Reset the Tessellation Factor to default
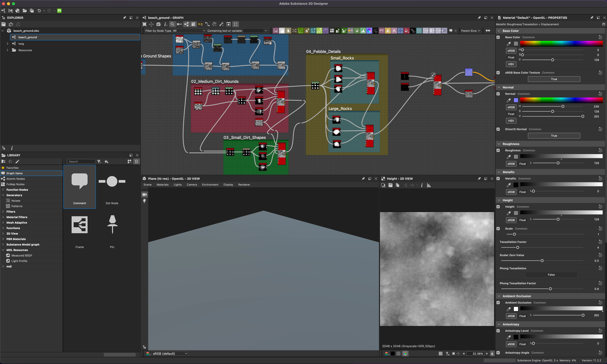 click(x=600, y=242)
